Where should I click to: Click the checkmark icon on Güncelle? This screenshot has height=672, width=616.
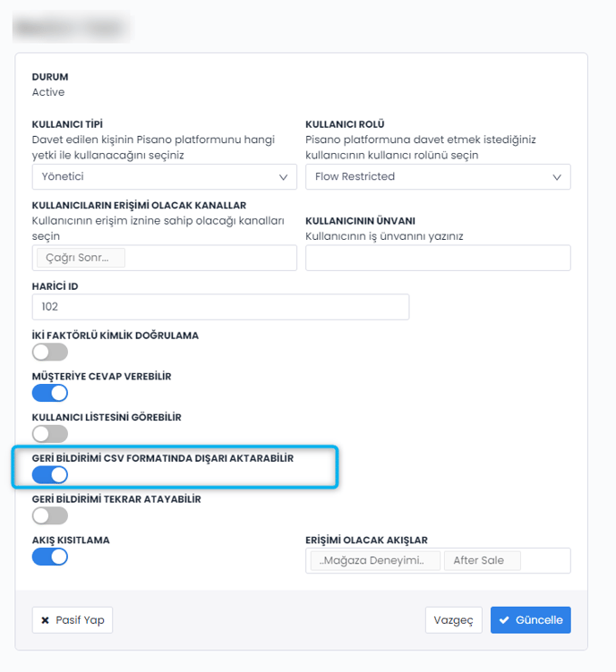pyautogui.click(x=505, y=620)
